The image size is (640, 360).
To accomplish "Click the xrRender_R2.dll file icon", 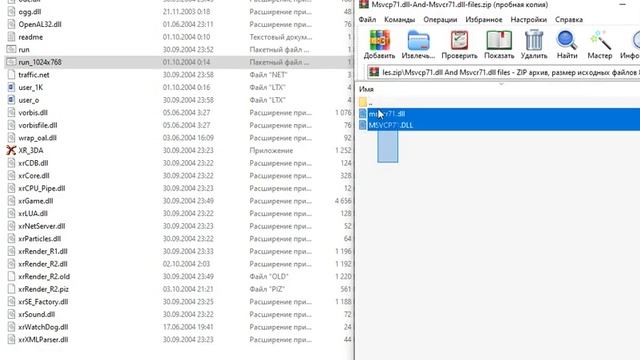I will tap(11, 264).
